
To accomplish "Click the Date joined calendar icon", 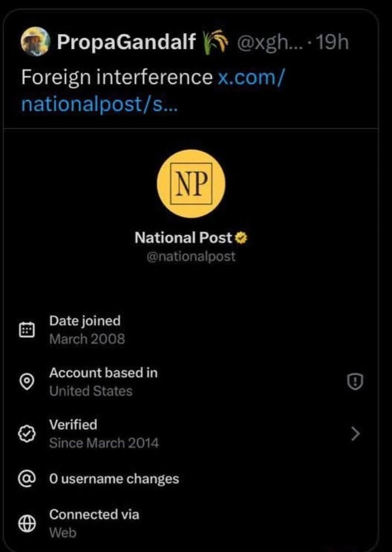I will pyautogui.click(x=26, y=330).
